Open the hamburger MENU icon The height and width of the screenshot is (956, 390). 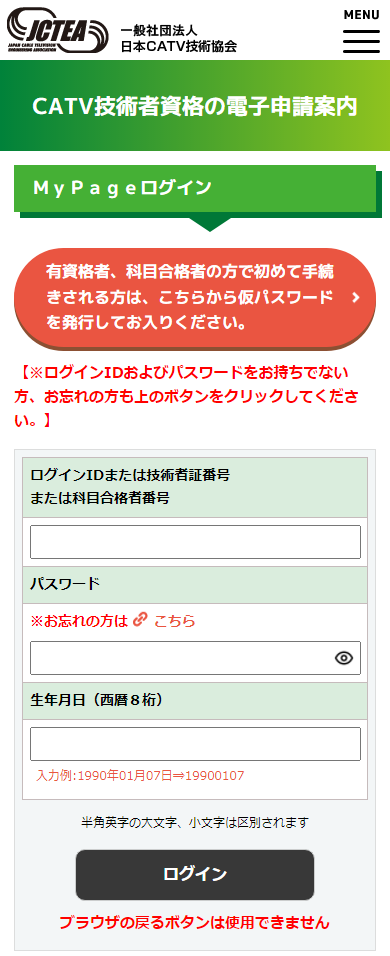click(x=361, y=41)
